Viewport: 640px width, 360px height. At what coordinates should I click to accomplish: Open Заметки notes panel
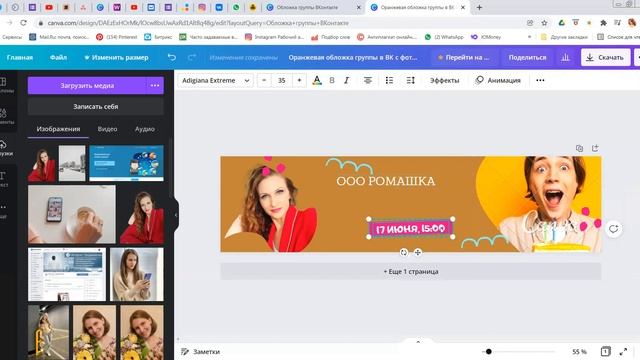(x=200, y=351)
